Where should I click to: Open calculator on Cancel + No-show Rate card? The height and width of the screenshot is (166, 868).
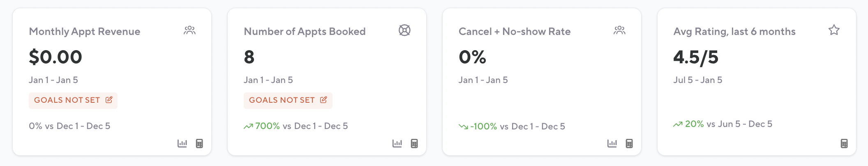pos(629,143)
